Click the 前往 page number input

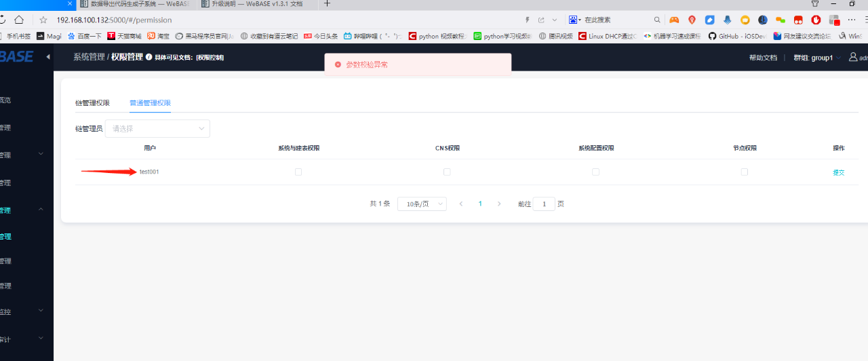544,204
